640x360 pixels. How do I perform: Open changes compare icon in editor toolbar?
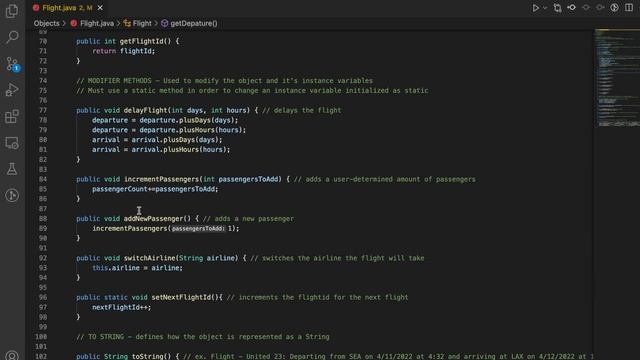[557, 8]
